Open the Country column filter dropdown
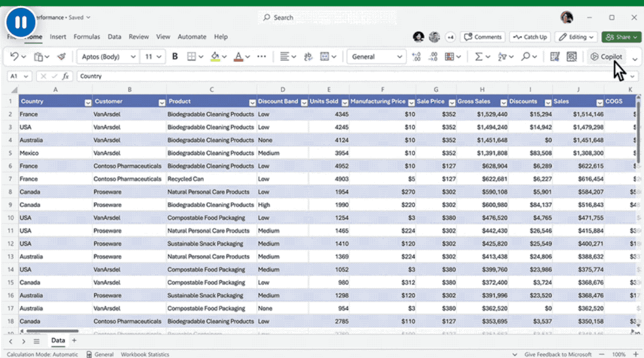644x358 pixels. click(x=88, y=102)
